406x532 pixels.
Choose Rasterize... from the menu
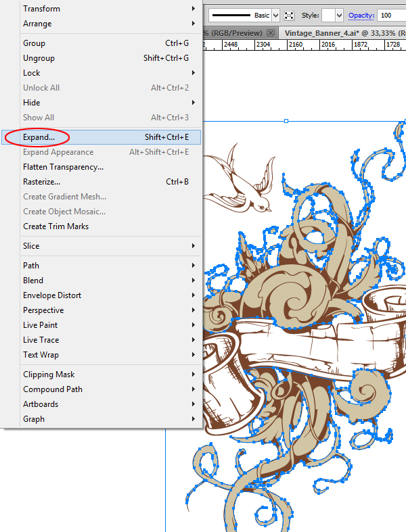[x=101, y=182]
